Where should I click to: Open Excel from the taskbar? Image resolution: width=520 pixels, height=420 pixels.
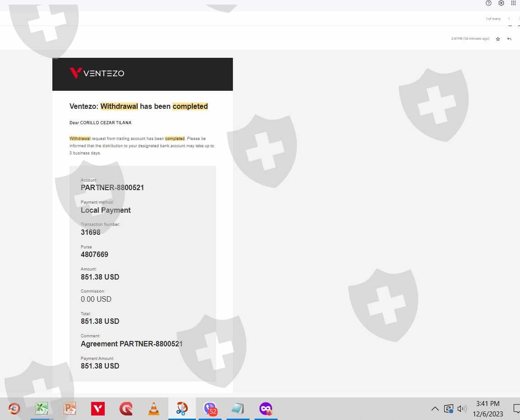coord(42,408)
